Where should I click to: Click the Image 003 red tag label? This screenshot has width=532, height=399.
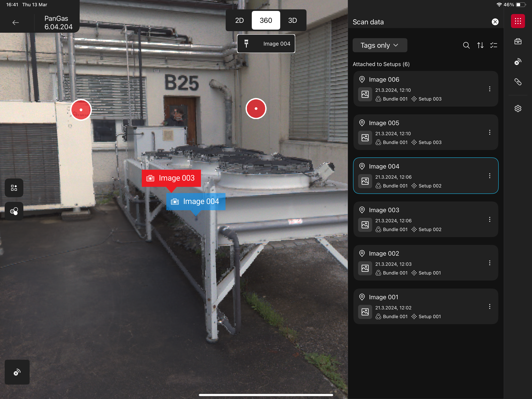click(x=171, y=178)
